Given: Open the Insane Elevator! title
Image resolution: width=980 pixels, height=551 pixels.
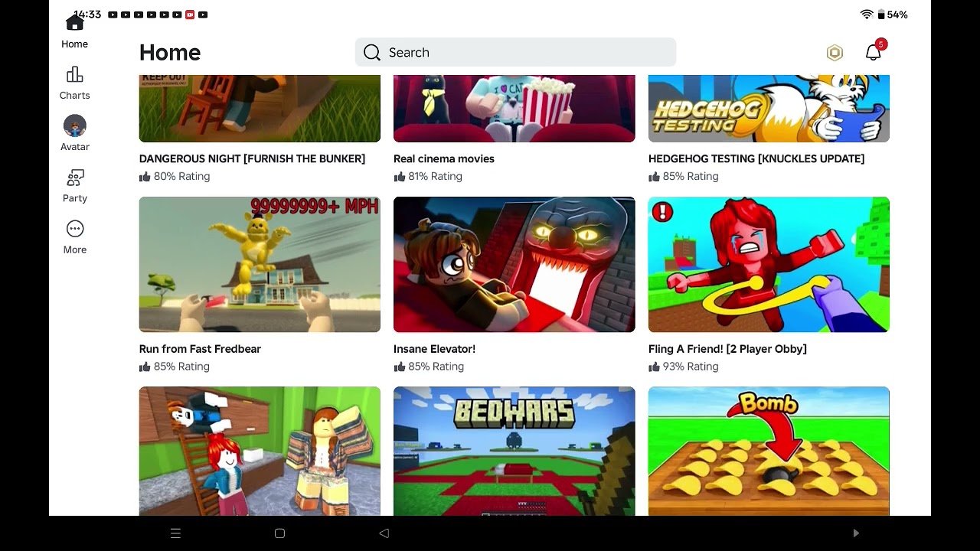Looking at the screenshot, I should tap(434, 349).
